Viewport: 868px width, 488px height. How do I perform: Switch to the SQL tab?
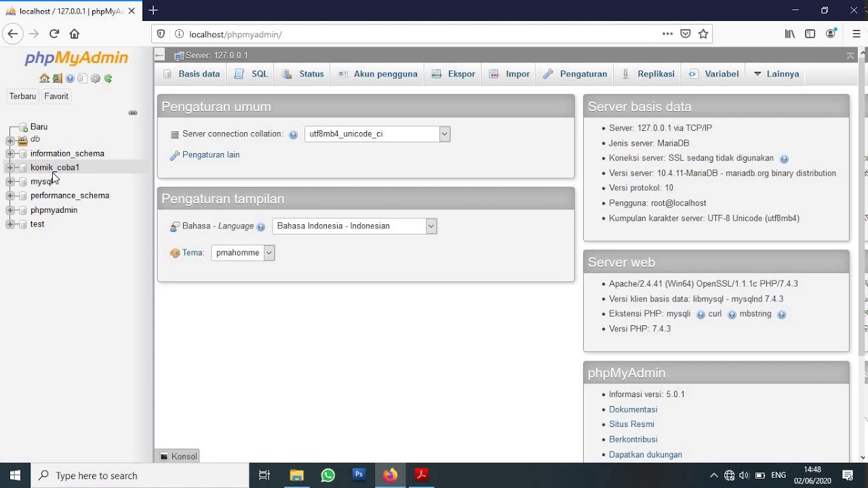coord(251,74)
